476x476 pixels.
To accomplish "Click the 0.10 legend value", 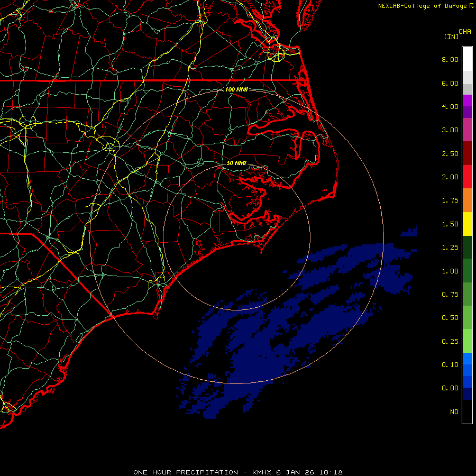I will [x=450, y=365].
